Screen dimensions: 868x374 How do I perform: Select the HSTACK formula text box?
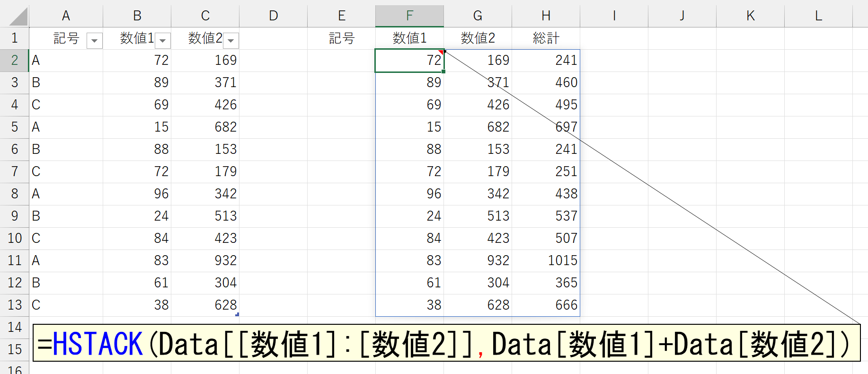(446, 343)
